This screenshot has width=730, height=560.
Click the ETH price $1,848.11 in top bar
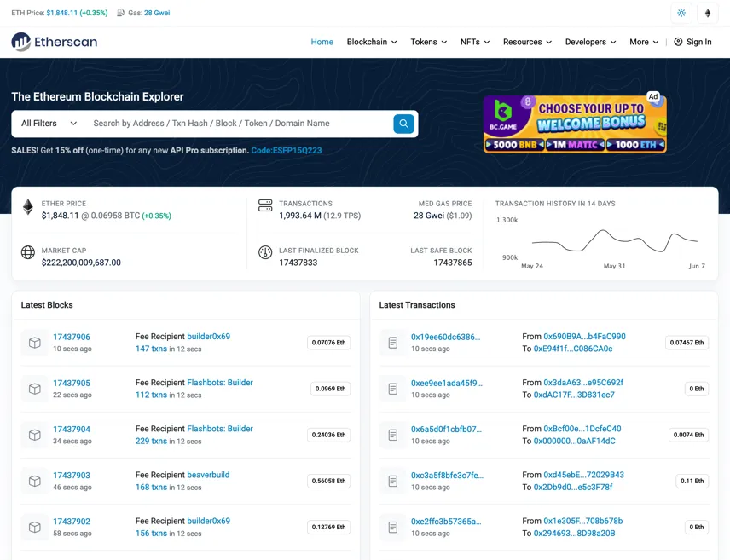[x=62, y=13]
